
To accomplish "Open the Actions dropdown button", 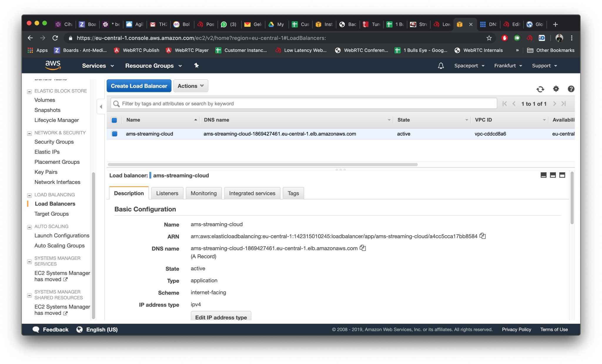I will pyautogui.click(x=191, y=86).
